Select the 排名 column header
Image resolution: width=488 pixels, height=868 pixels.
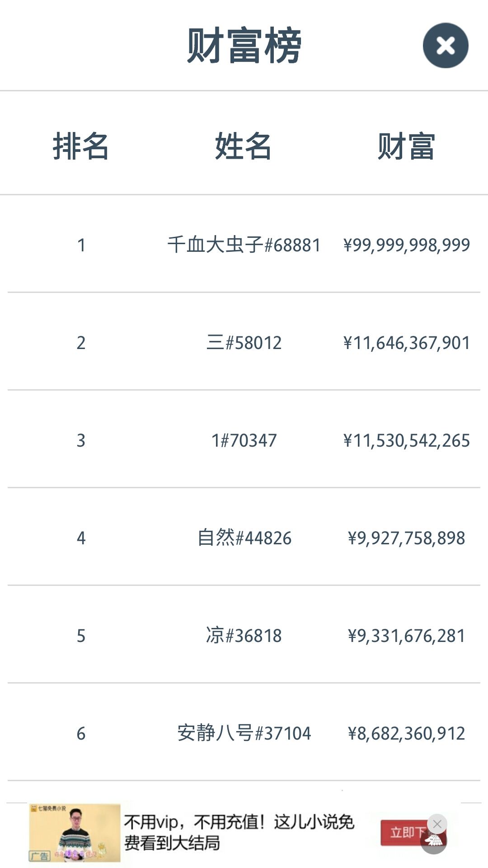81,146
